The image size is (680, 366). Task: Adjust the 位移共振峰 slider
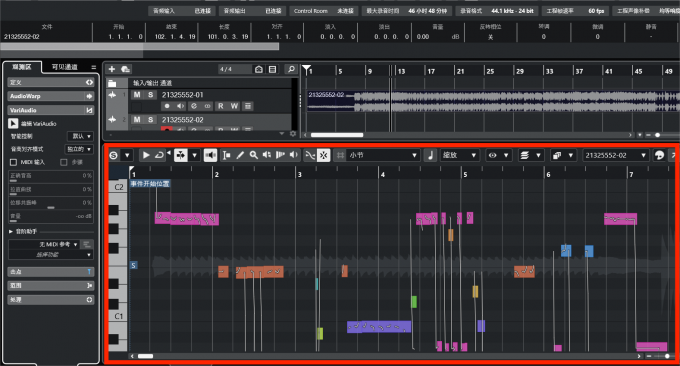pos(51,203)
